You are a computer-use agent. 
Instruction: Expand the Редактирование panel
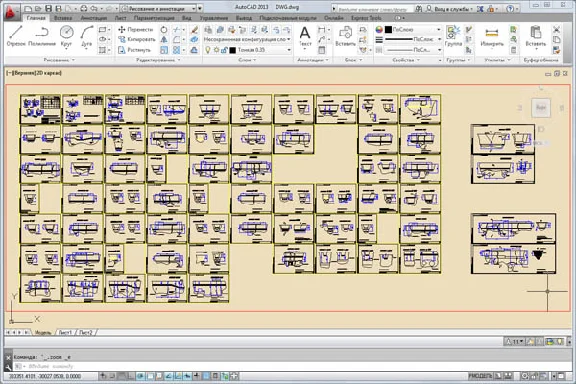pyautogui.click(x=158, y=60)
